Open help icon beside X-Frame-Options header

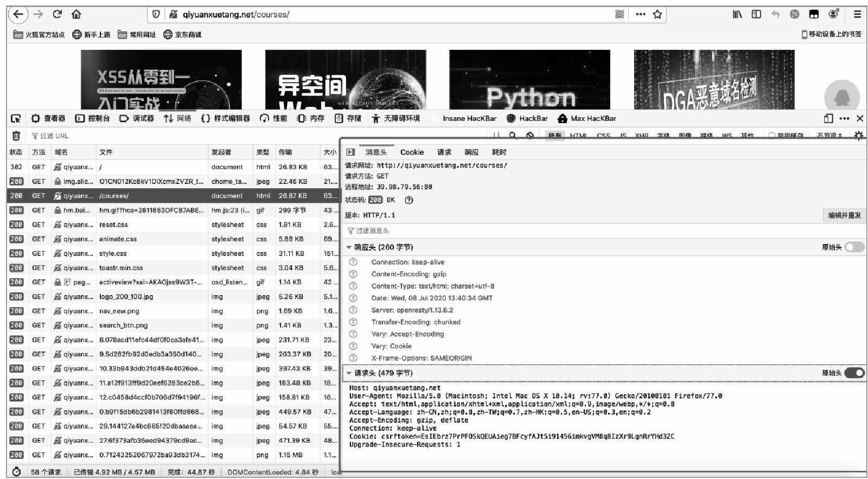pyautogui.click(x=353, y=358)
